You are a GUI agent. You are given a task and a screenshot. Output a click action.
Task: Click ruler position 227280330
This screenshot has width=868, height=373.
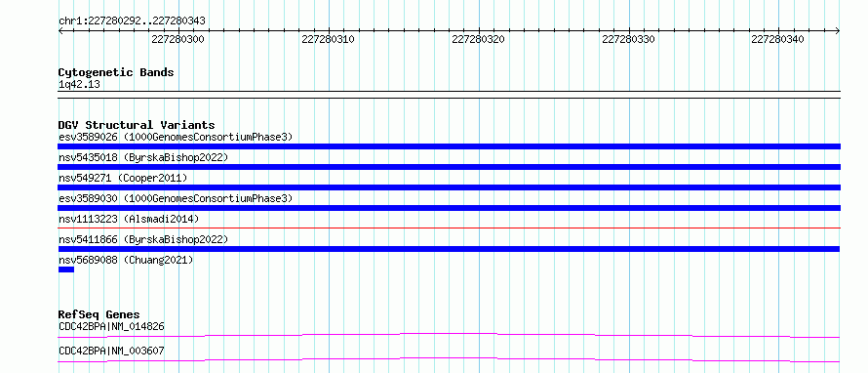click(628, 39)
